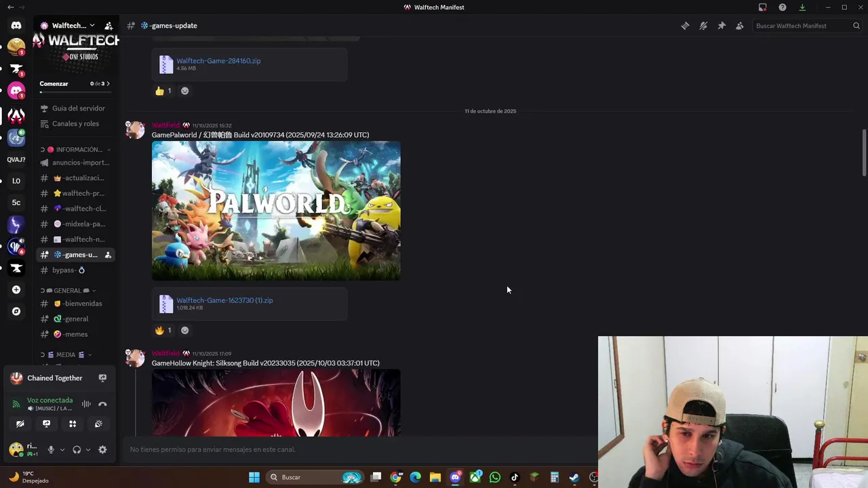This screenshot has width=868, height=488.
Task: Start an activity with the activities icon
Action: pos(73,424)
